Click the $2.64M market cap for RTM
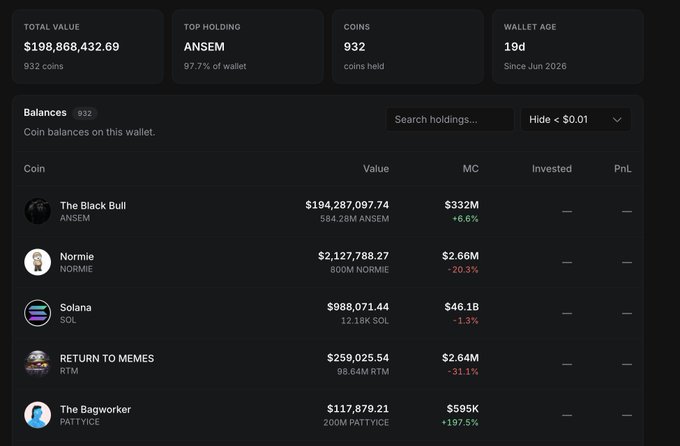The height and width of the screenshot is (446, 680). tap(460, 358)
